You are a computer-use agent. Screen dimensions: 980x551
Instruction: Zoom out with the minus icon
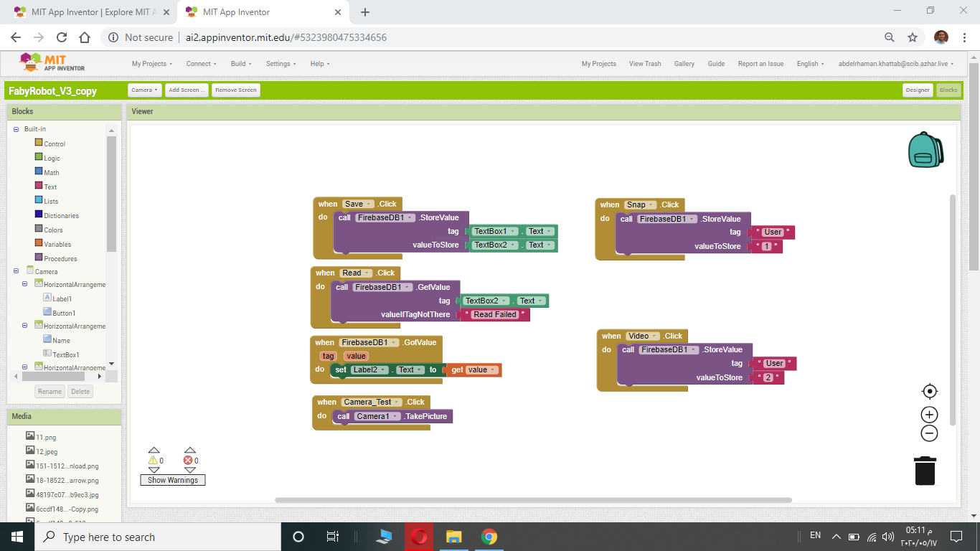pos(929,433)
